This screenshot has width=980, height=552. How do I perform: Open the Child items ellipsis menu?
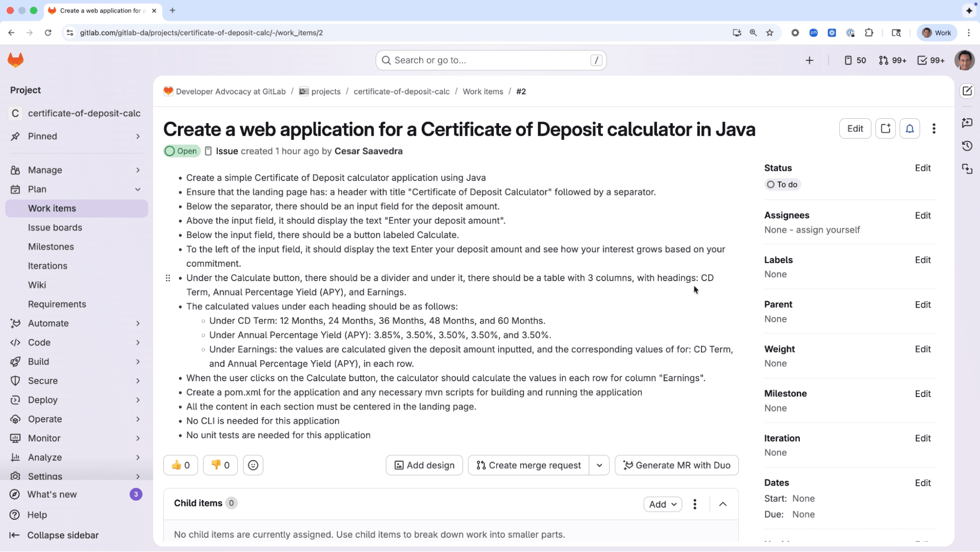(695, 504)
